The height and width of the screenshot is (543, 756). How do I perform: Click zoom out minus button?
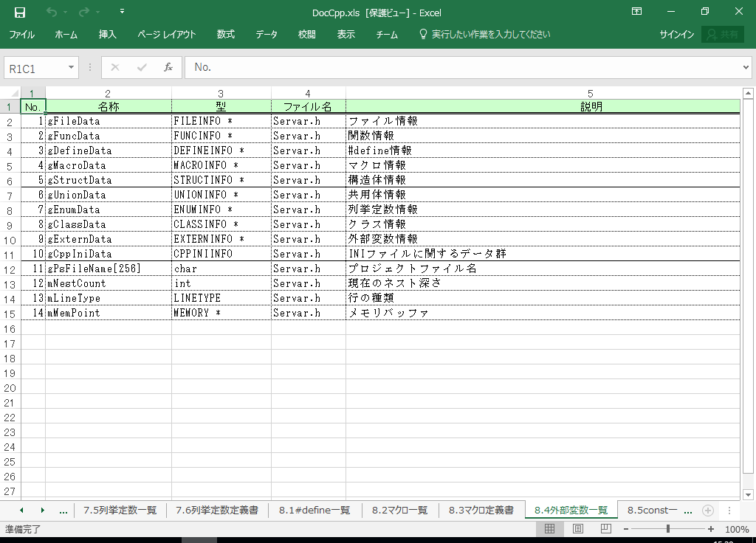coord(625,529)
